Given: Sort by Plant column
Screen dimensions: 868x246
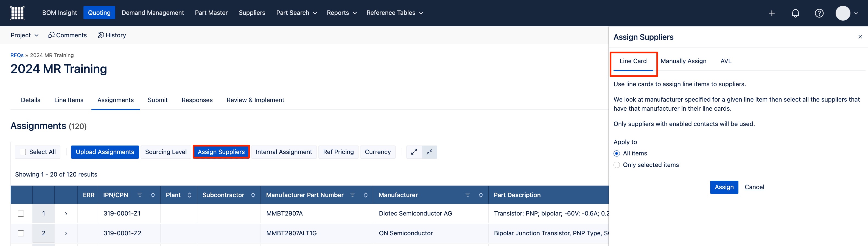Looking at the screenshot, I should pyautogui.click(x=189, y=195).
